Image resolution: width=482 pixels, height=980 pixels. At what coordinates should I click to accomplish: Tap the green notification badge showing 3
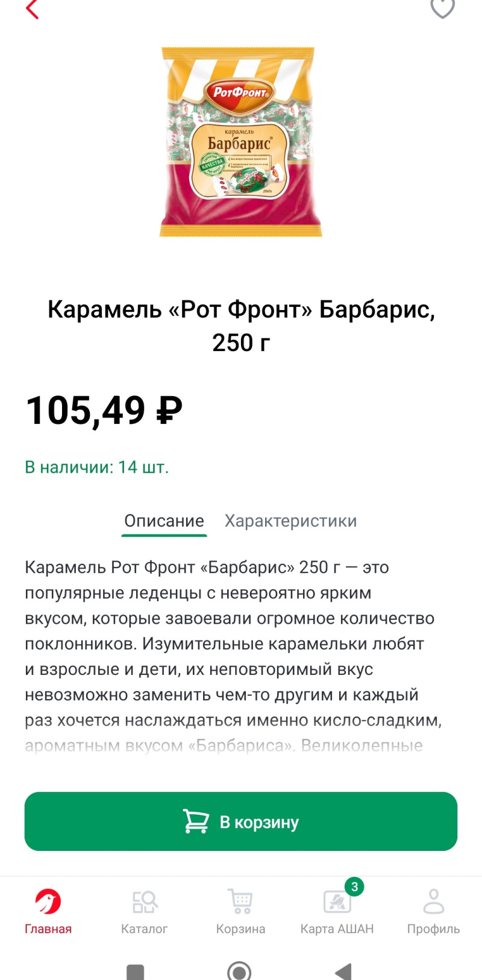354,887
